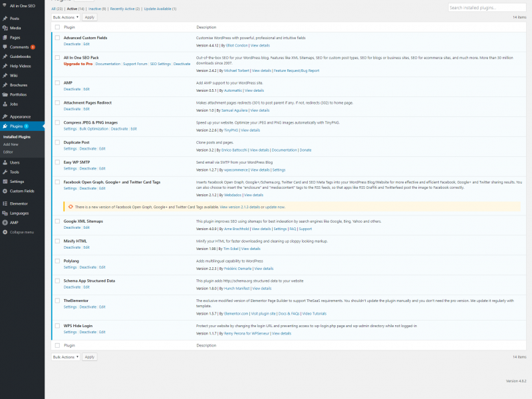Click the Users icon in sidebar

(x=5, y=162)
